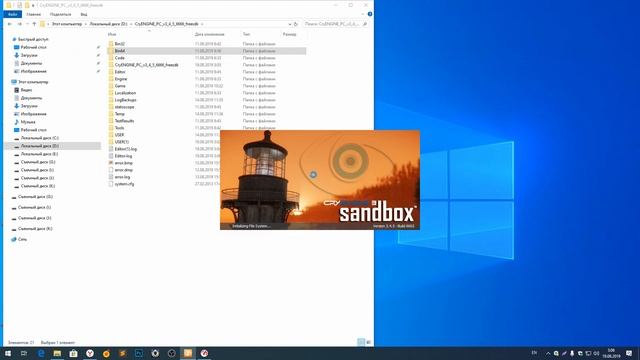Show hidden tray icons chevron
The image size is (640, 360).
[548, 353]
